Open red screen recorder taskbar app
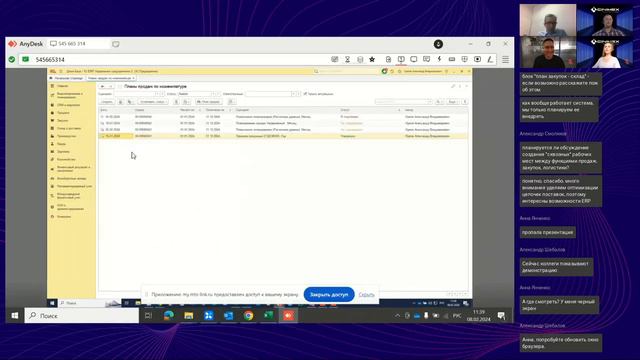This screenshot has height=360, width=640. tap(288, 316)
